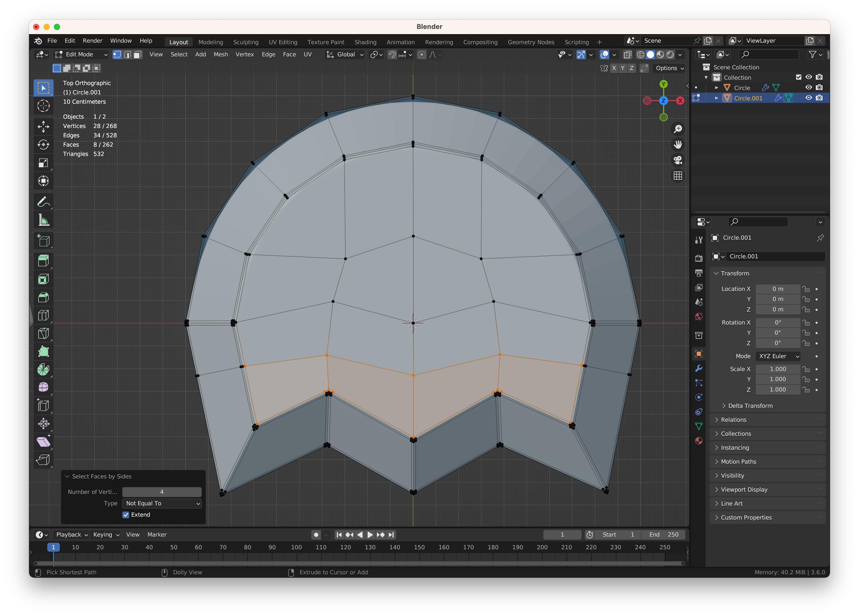Lock Location X property
Image resolution: width=859 pixels, height=616 pixels.
click(806, 289)
